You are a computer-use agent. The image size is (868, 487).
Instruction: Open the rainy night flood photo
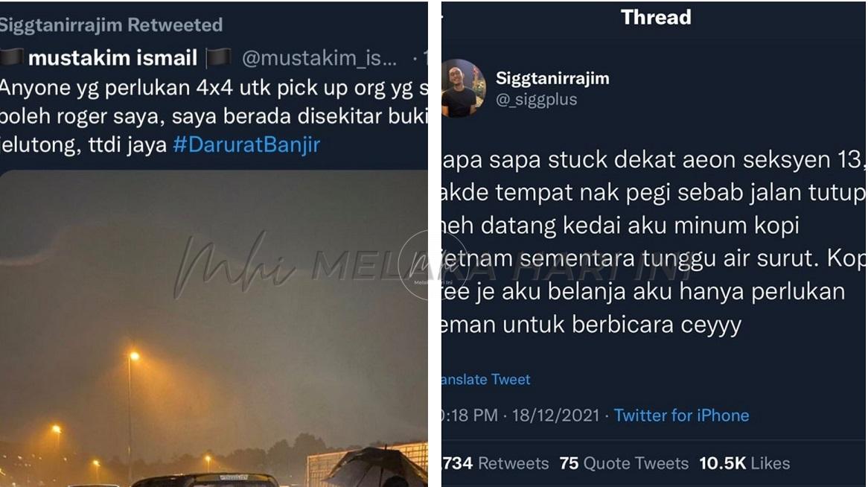click(x=214, y=328)
